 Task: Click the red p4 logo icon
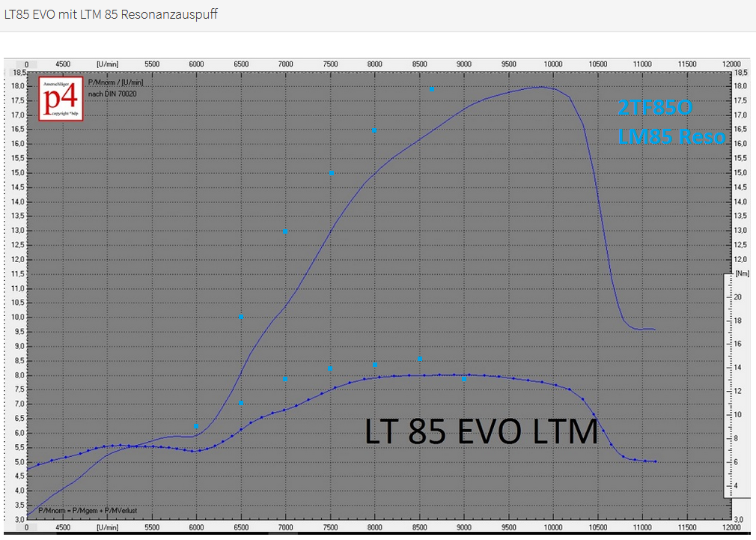click(61, 99)
